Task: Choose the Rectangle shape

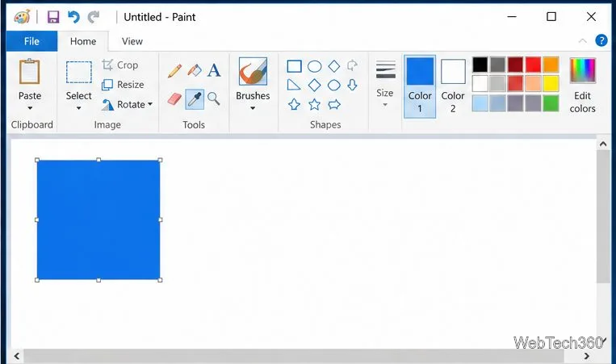Action: click(294, 66)
